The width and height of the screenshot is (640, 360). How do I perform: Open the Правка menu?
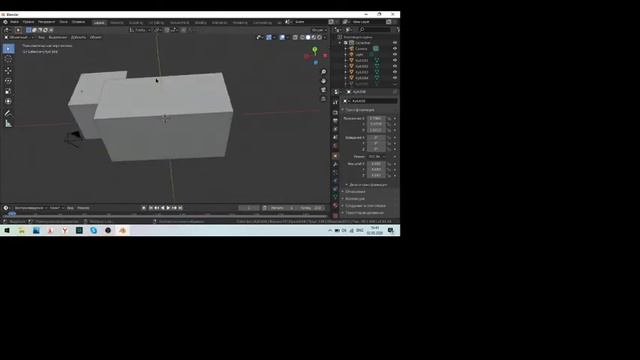[28, 22]
